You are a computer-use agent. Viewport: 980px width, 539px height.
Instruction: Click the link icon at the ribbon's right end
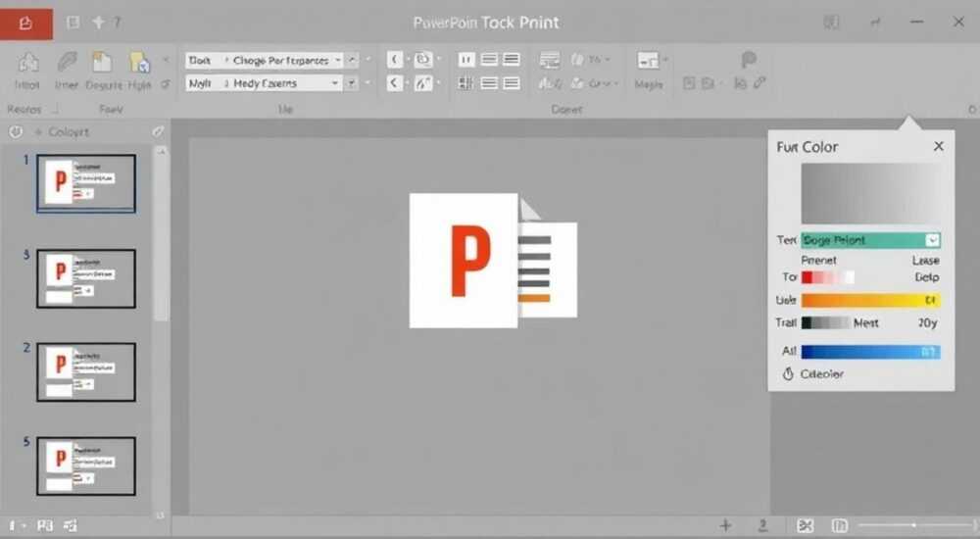pos(759,82)
